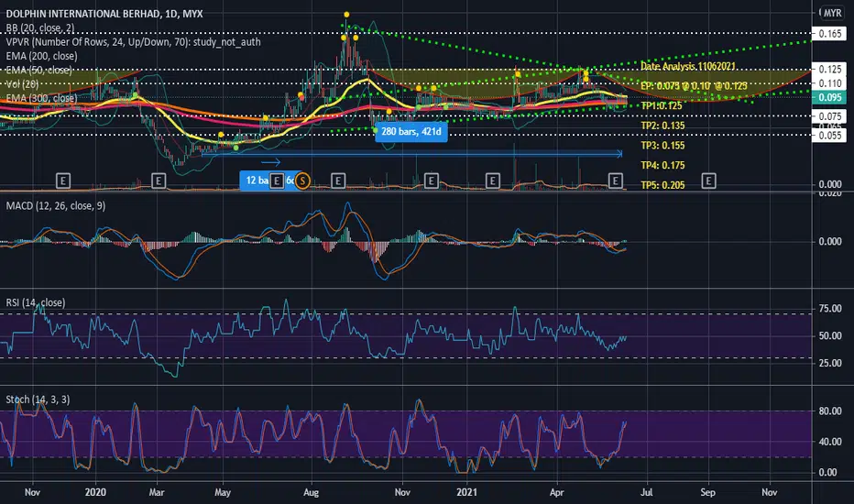Click the RSI 50.00 axis value

pyautogui.click(x=830, y=336)
